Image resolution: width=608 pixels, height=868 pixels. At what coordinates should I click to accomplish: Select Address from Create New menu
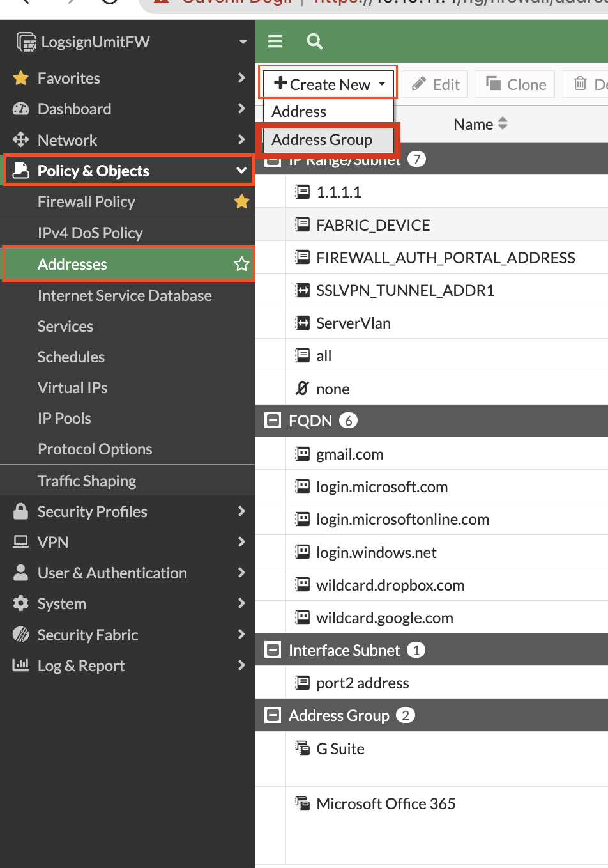click(x=329, y=111)
